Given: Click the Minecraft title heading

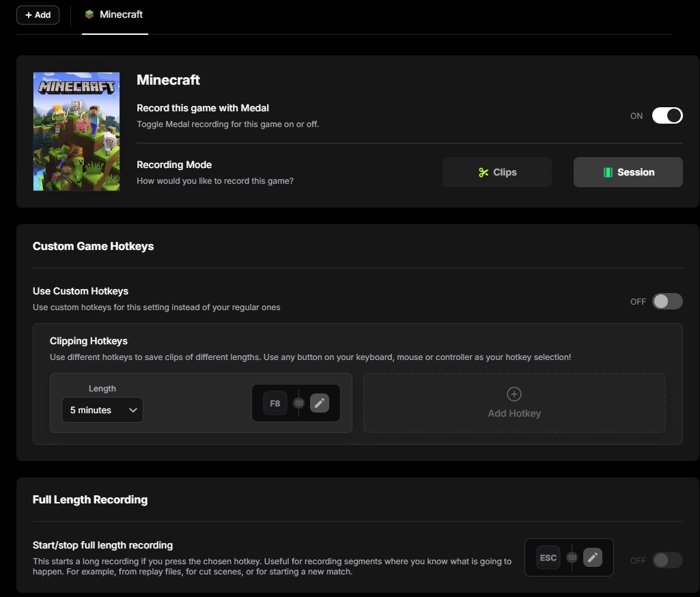Looking at the screenshot, I should coord(168,80).
